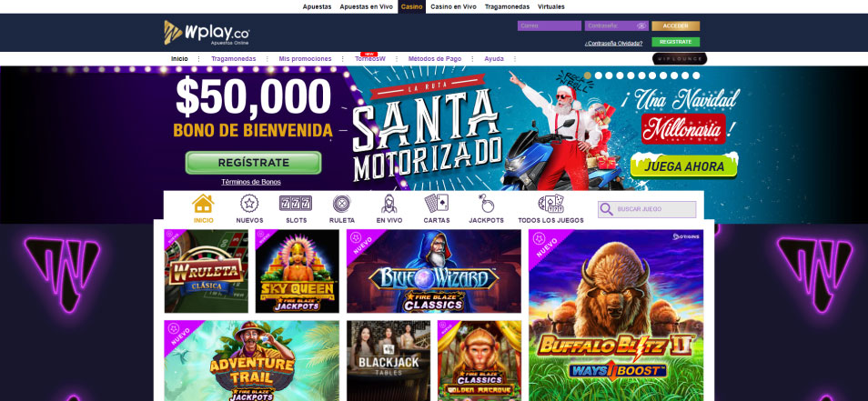
Task: Switch to the Casino en Vivo tab
Action: pyautogui.click(x=453, y=6)
